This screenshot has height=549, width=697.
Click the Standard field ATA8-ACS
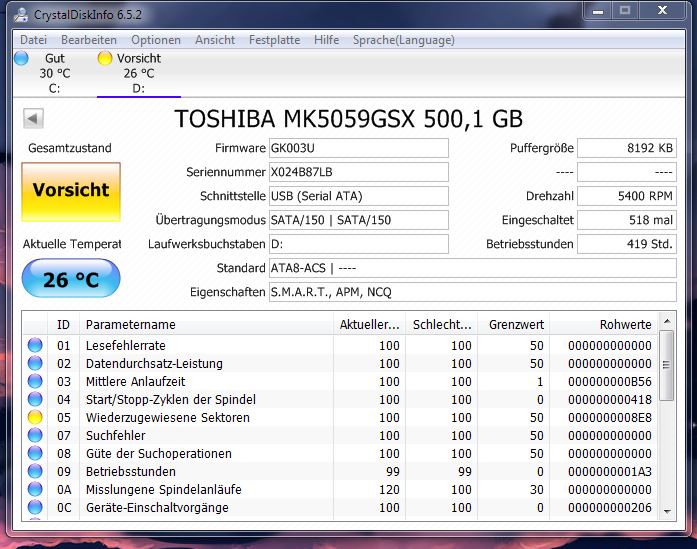pos(473,268)
